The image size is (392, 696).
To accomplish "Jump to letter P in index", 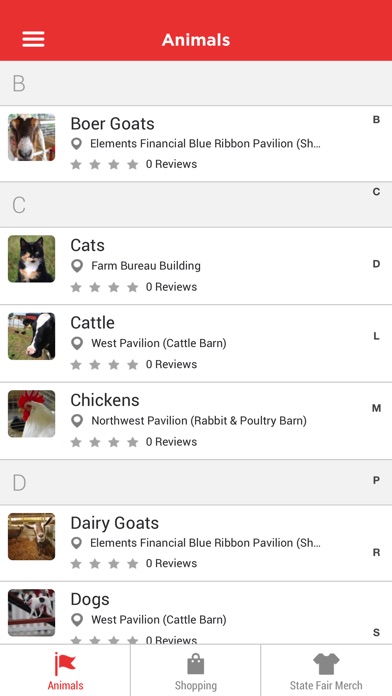I will point(376,480).
